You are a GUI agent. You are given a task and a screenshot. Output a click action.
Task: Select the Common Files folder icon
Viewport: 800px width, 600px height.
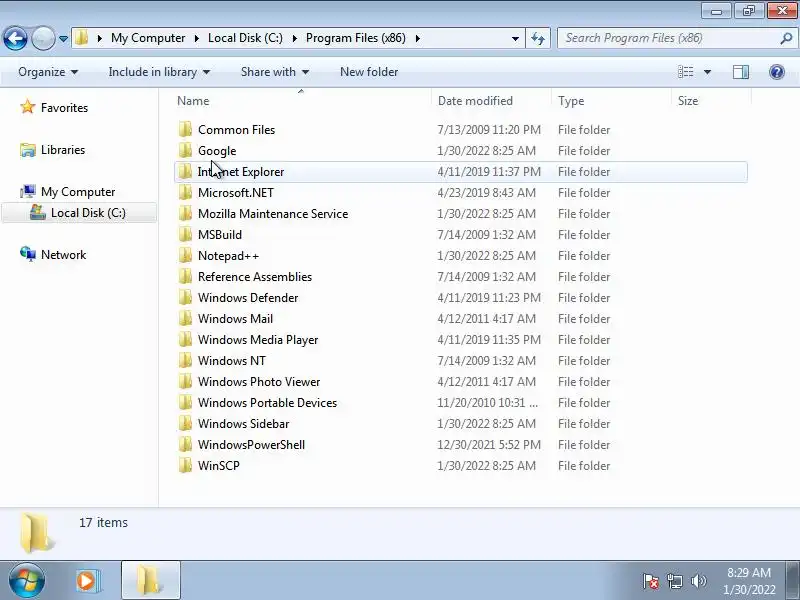coord(185,130)
